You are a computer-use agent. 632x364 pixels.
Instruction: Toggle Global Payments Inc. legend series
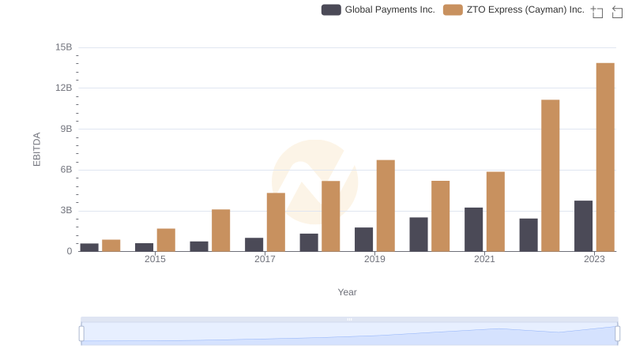pos(378,9)
